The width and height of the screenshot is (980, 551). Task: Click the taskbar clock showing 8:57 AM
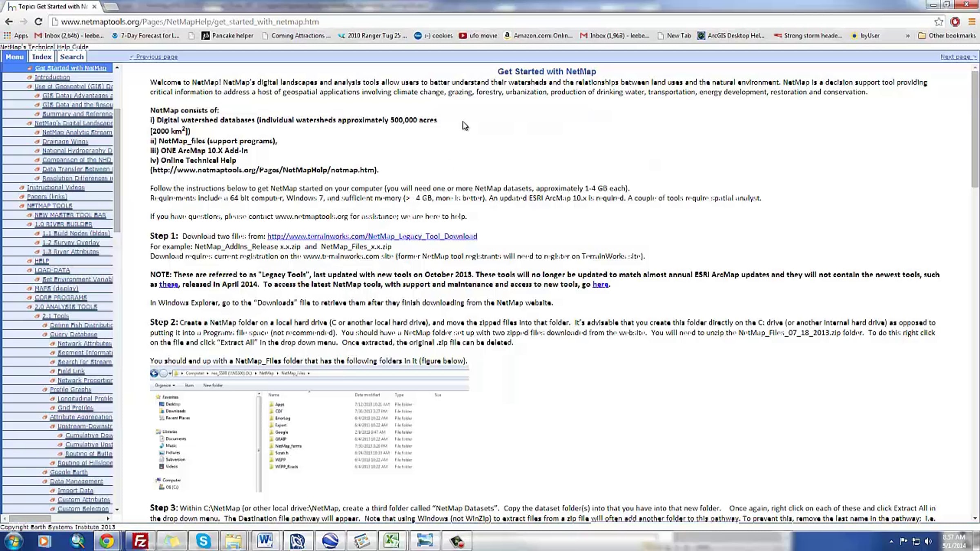tap(954, 541)
